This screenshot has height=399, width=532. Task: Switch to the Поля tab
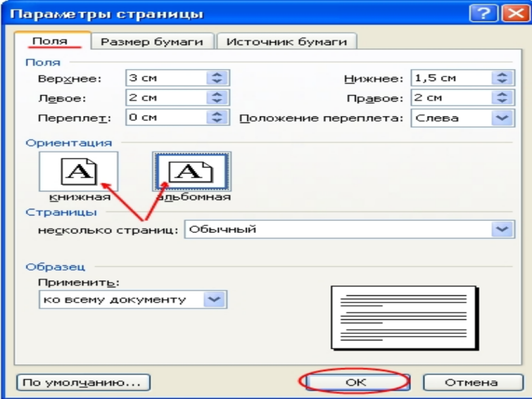(52, 41)
